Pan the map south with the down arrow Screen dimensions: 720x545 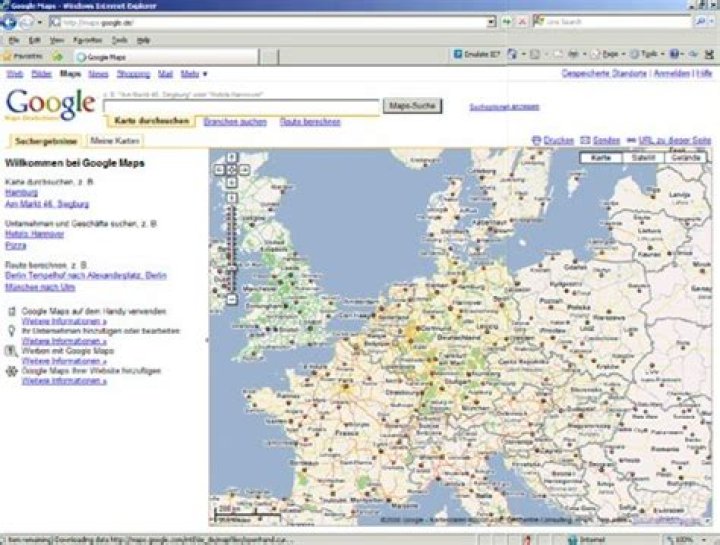coord(232,182)
